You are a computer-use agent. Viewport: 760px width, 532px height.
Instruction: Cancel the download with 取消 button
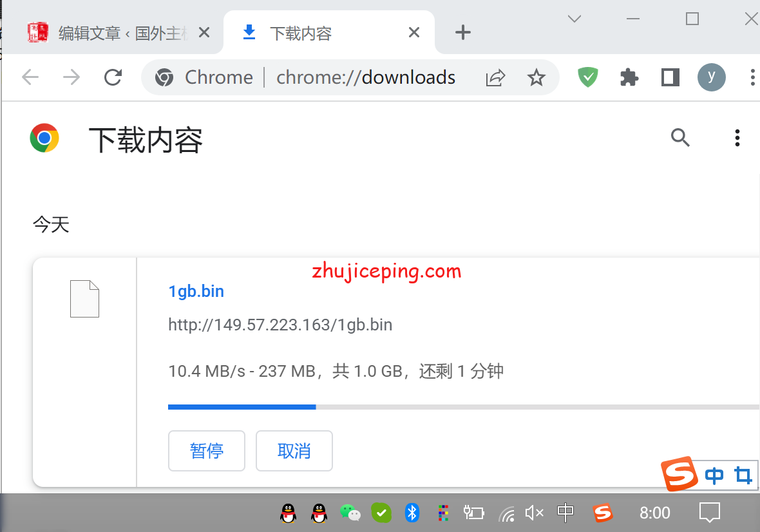pyautogui.click(x=294, y=451)
